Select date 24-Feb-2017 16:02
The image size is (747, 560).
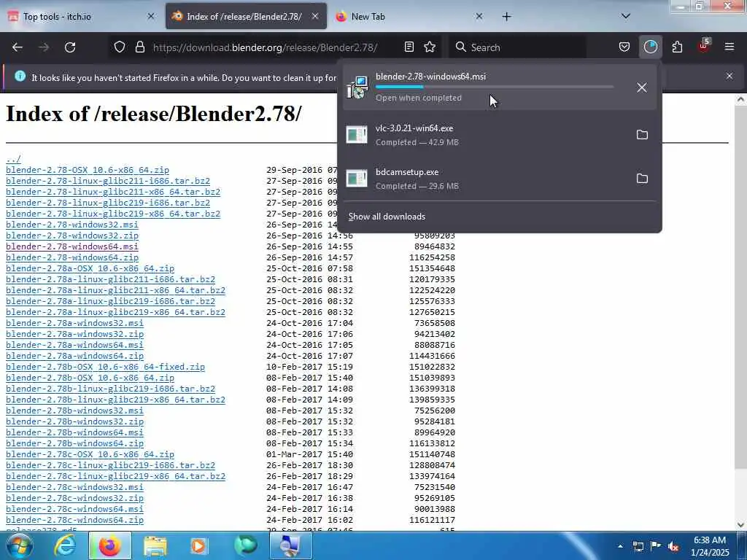click(x=309, y=521)
